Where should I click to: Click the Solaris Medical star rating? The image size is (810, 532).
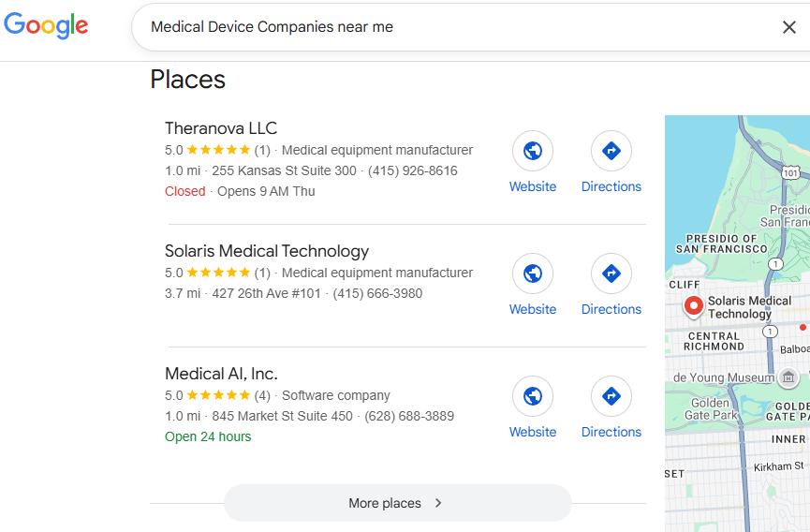click(x=218, y=273)
